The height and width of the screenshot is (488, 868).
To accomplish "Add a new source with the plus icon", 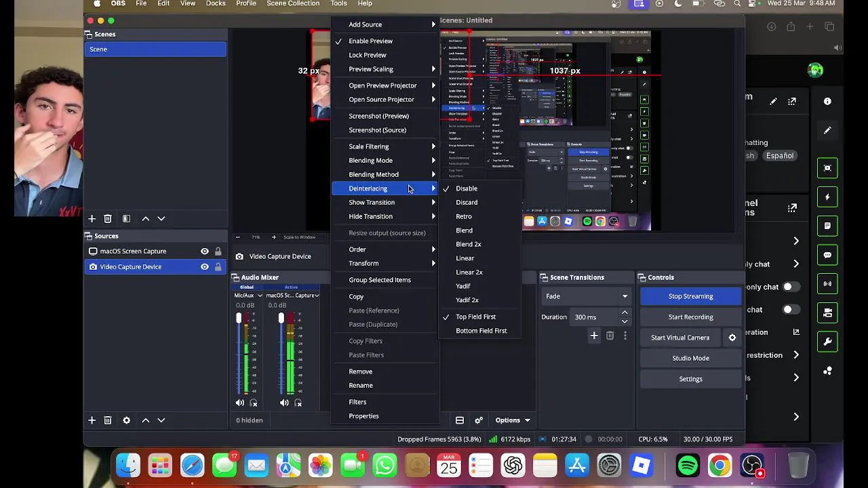I will [92, 420].
